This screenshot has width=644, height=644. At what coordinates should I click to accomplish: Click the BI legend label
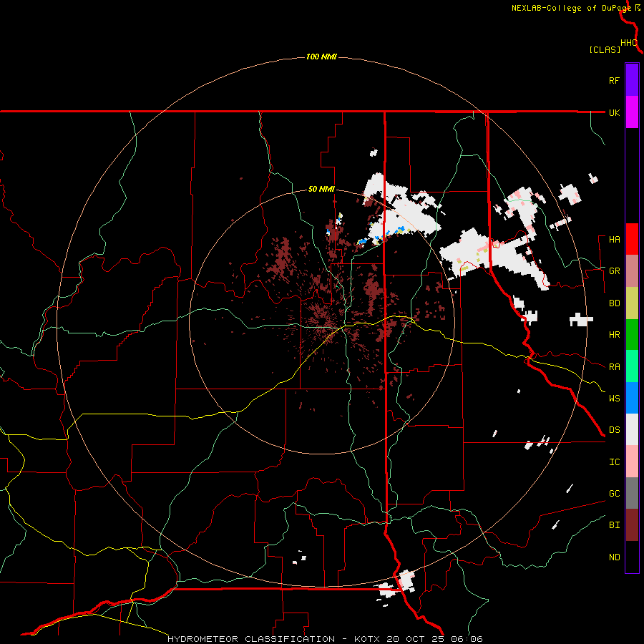click(x=614, y=525)
